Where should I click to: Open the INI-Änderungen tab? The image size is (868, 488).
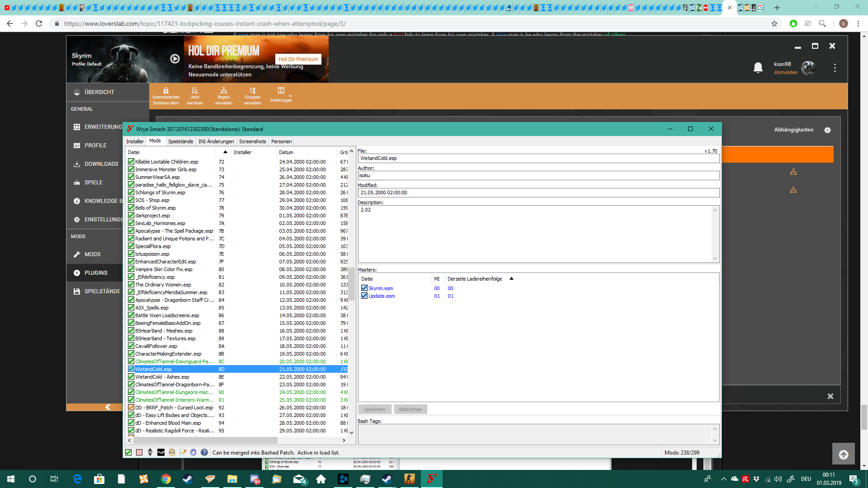(216, 141)
